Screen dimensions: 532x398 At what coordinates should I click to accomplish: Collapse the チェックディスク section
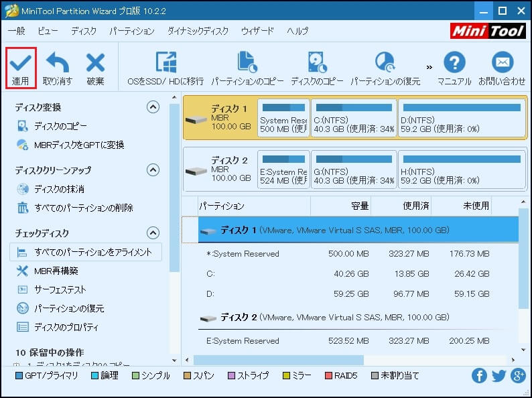pos(153,233)
